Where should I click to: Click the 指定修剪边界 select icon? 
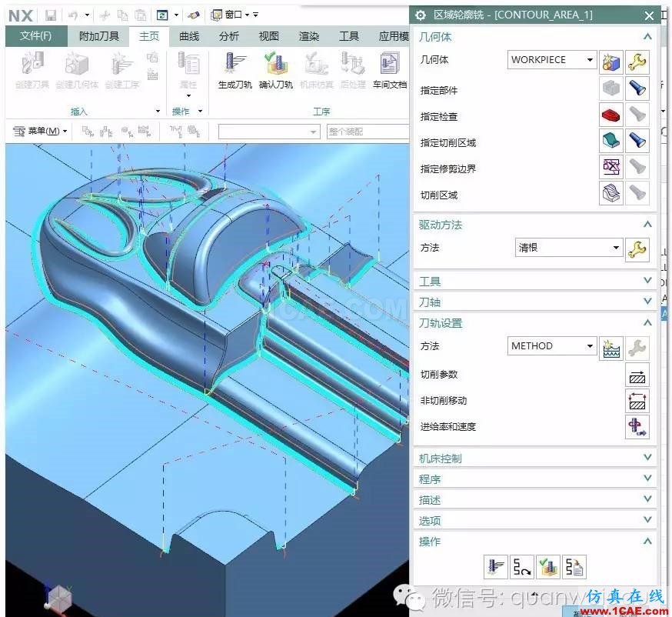coord(611,167)
